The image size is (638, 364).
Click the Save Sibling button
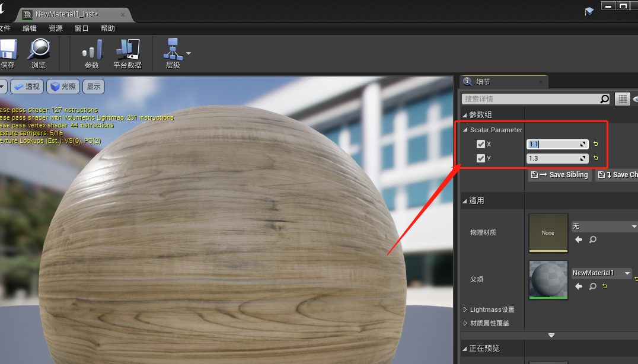[x=559, y=175]
